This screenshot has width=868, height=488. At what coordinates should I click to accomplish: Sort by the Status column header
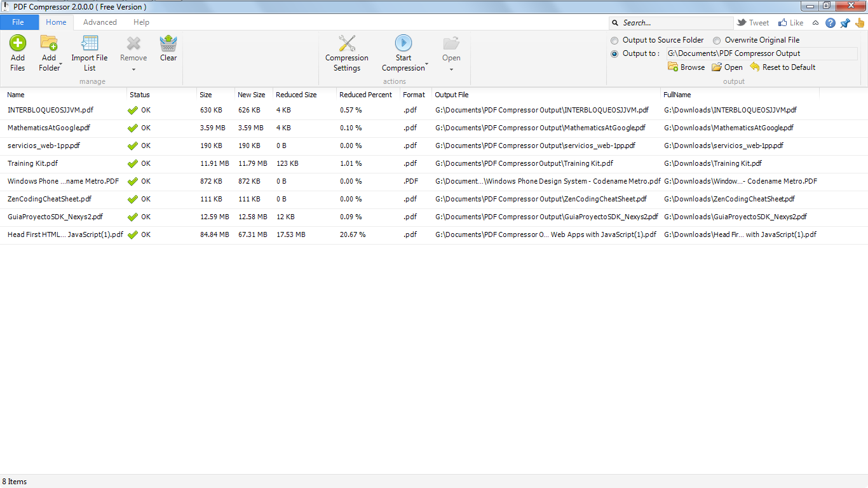pyautogui.click(x=140, y=95)
